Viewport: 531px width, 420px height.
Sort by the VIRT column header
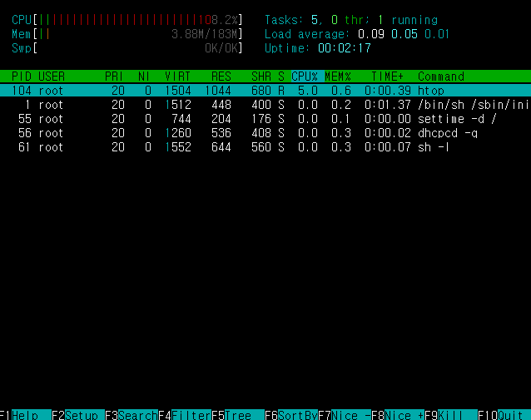pyautogui.click(x=178, y=77)
